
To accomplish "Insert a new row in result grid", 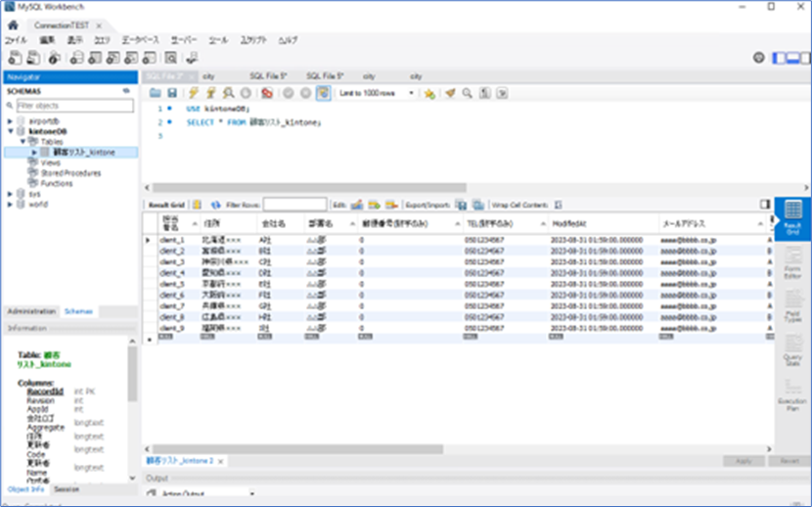I will click(x=374, y=206).
